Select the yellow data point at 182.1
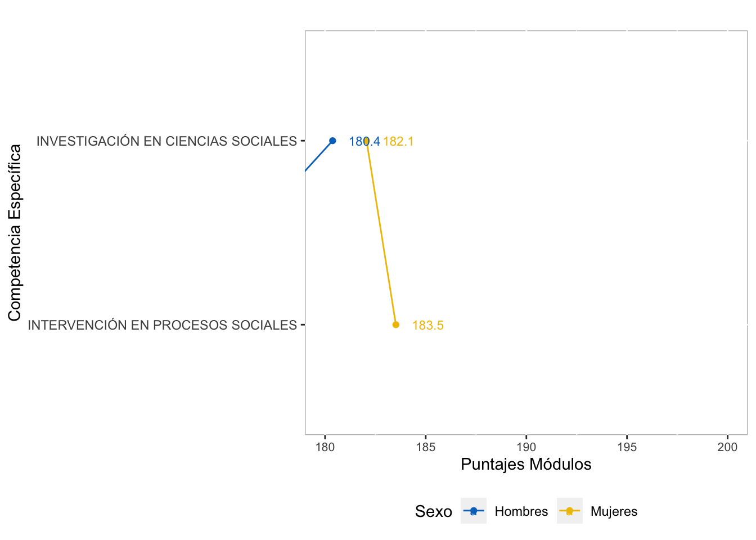The height and width of the screenshot is (540, 756). [367, 141]
